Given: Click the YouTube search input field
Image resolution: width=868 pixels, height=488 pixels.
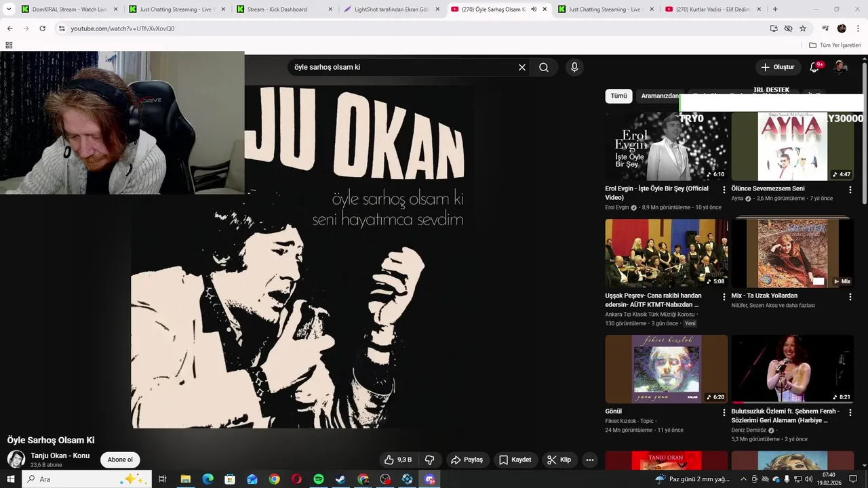Looking at the screenshot, I should (x=403, y=67).
